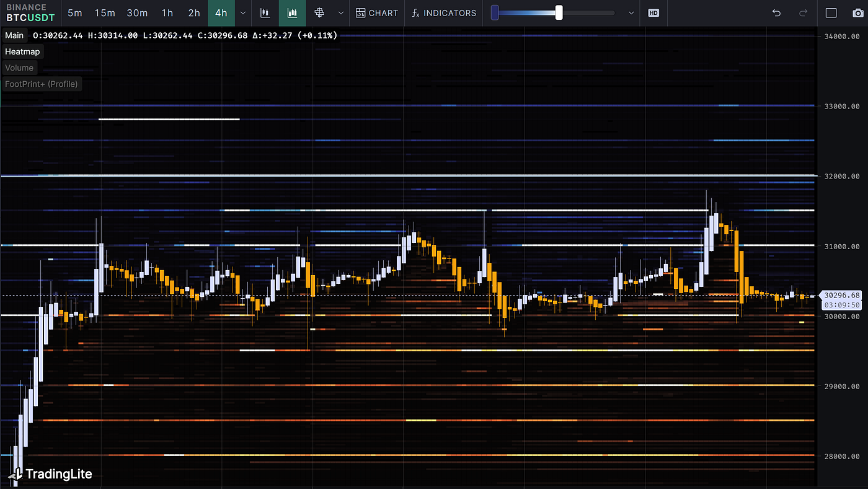Image resolution: width=868 pixels, height=489 pixels.
Task: Click the 32000.00 price axis label
Action: tap(842, 177)
